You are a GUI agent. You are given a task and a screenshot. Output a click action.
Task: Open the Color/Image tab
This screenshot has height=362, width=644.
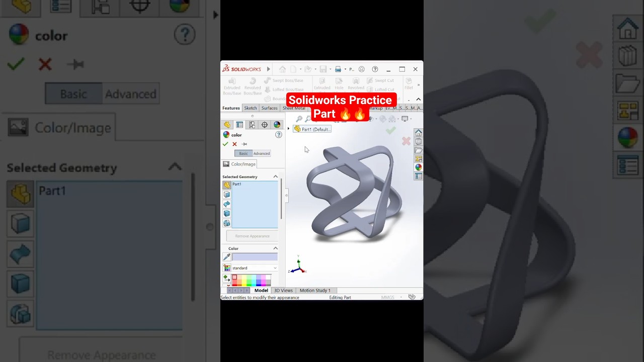[239, 164]
